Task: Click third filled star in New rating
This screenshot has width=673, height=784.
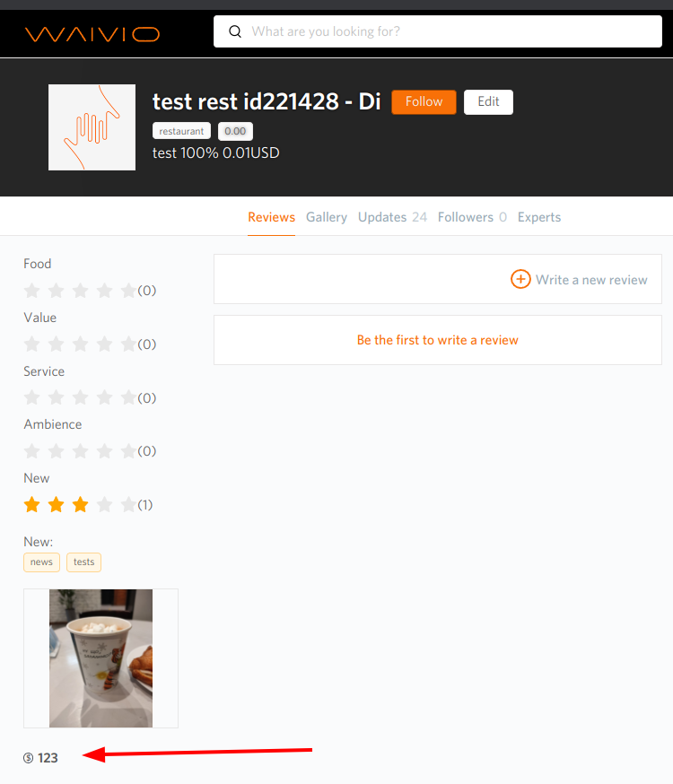Action: 80,504
